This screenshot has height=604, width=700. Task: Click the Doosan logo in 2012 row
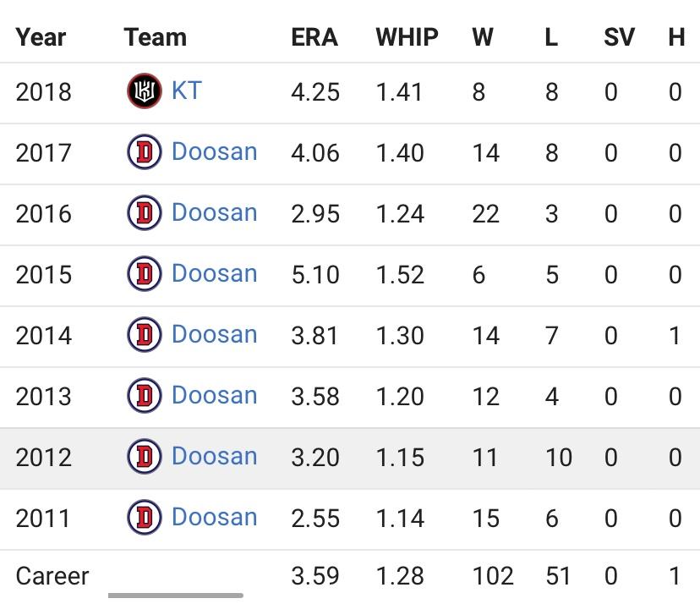[x=144, y=457]
